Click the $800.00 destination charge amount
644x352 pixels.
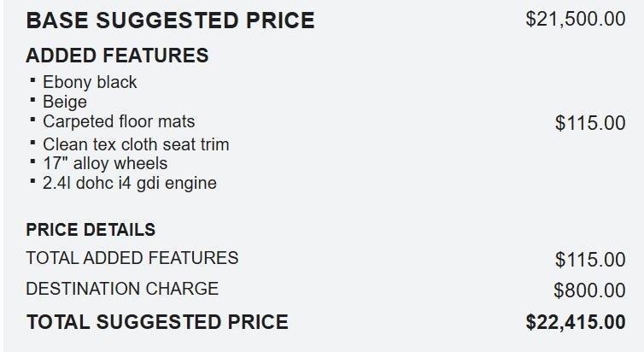point(589,290)
